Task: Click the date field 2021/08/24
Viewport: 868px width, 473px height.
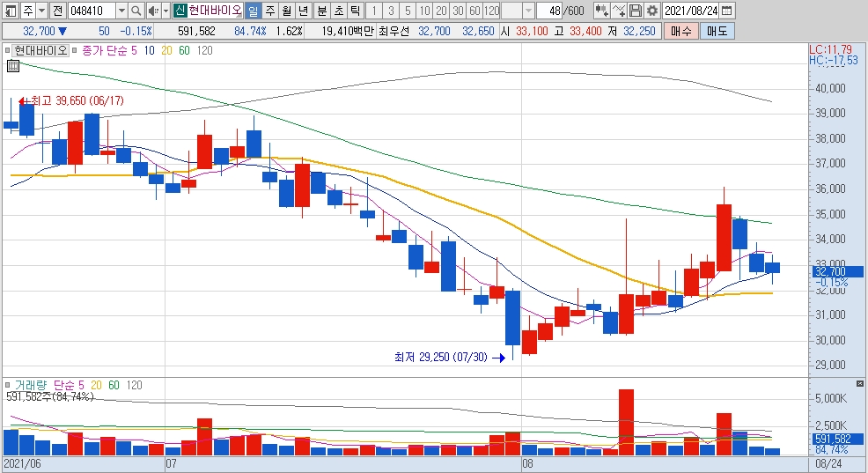Action: (x=691, y=11)
